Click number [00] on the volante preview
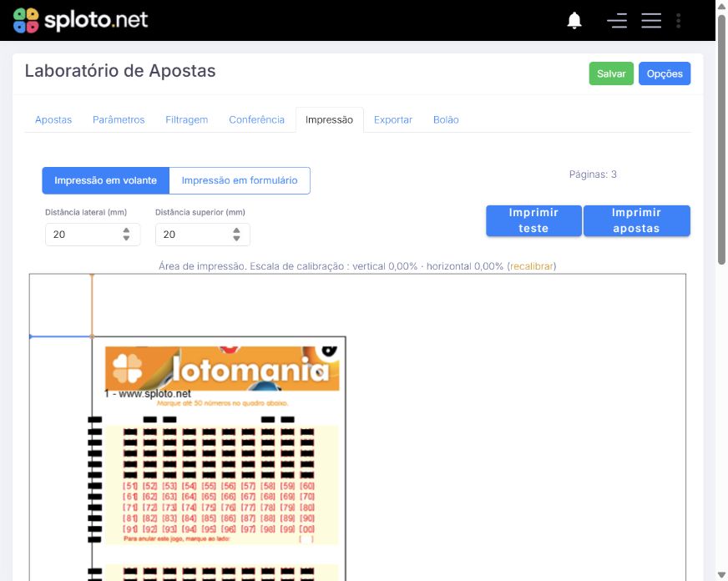This screenshot has height=581, width=728. click(307, 528)
